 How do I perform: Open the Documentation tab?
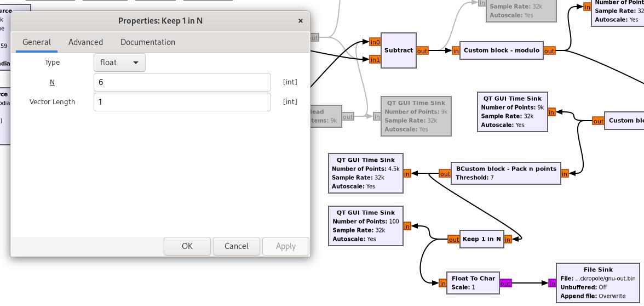[147, 42]
